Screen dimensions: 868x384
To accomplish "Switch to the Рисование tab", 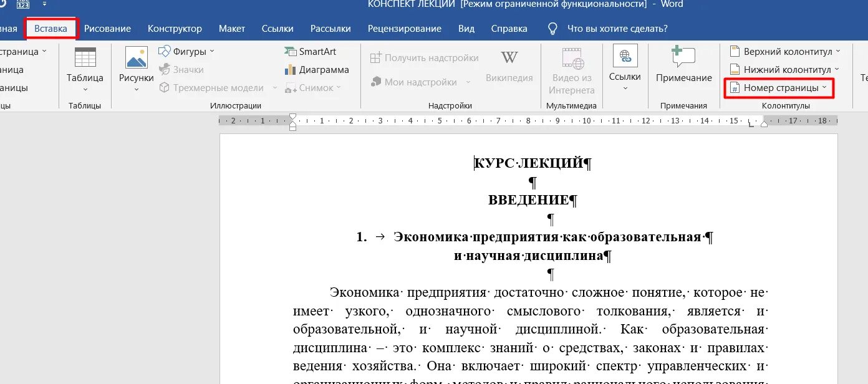I will tap(107, 29).
